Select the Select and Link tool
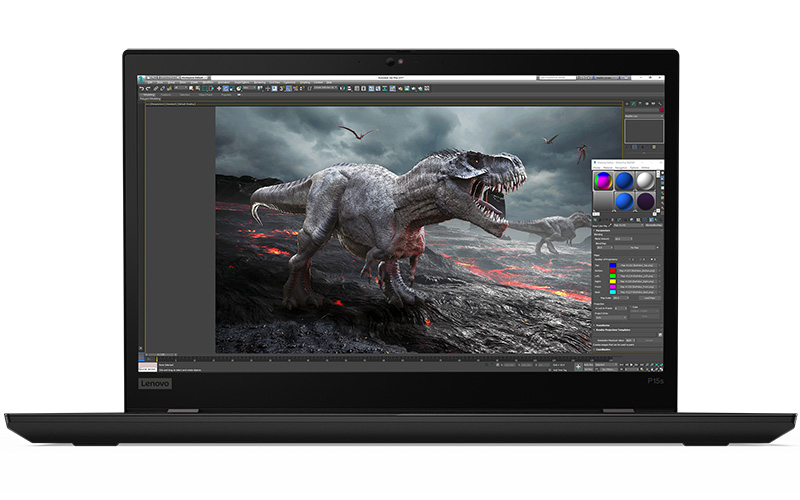 (x=156, y=88)
